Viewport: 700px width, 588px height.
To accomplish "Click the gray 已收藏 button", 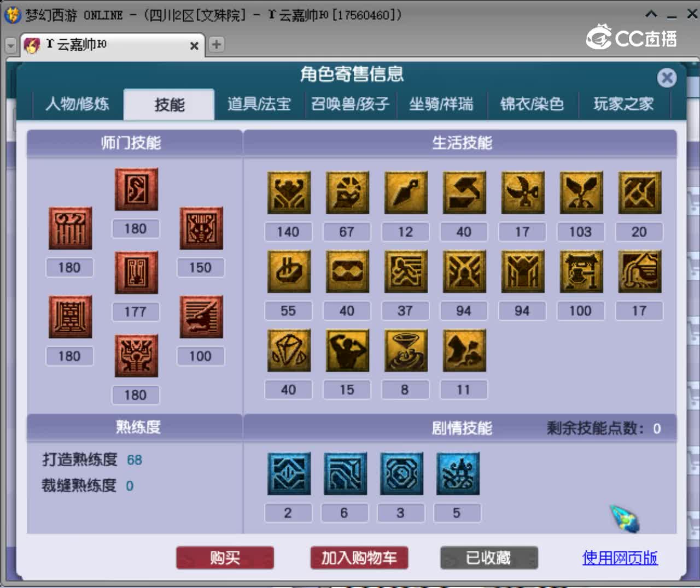I will [489, 558].
